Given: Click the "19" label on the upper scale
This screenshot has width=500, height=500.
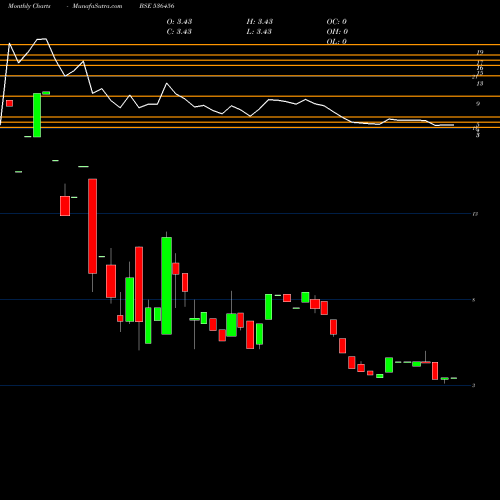Looking at the screenshot, I should (x=480, y=52).
